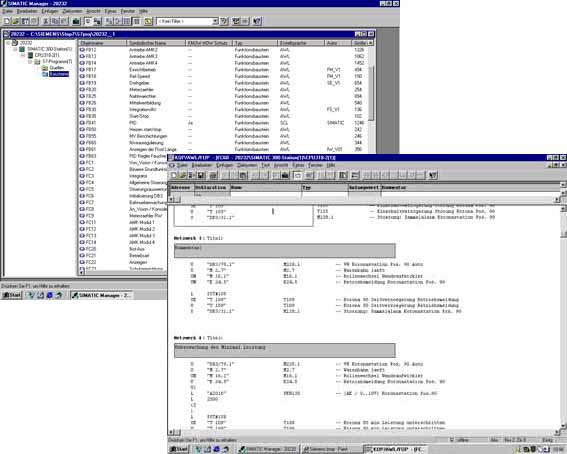
Task: Click Start button on lower taskbar
Action: (178, 449)
